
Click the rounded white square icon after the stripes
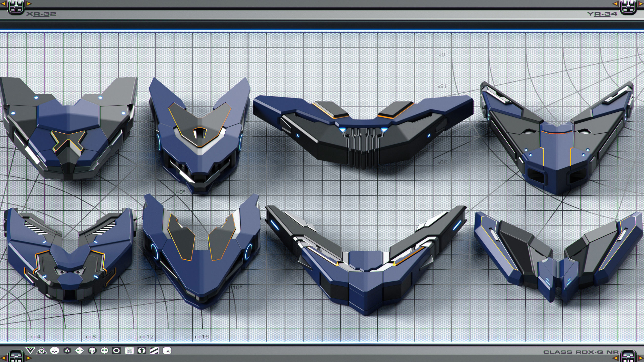coord(167,351)
